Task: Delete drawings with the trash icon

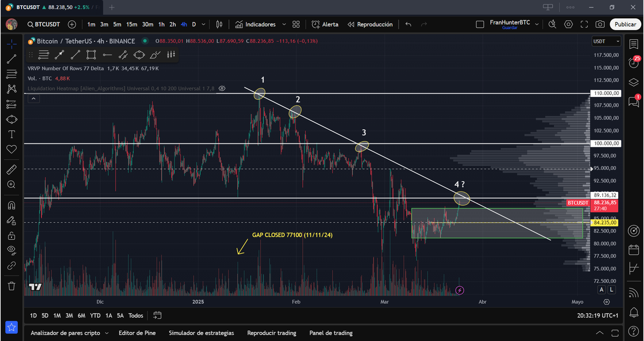Action: pos(11,286)
